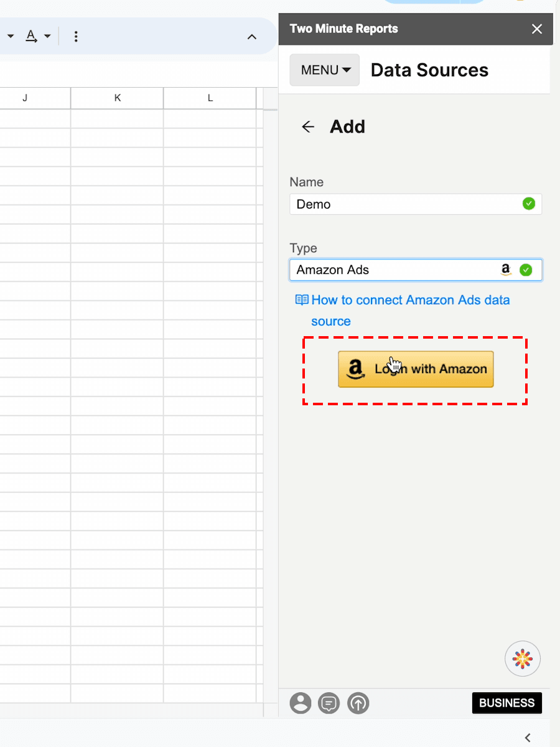
Task: Click the upward arrow circle icon
Action: [358, 703]
